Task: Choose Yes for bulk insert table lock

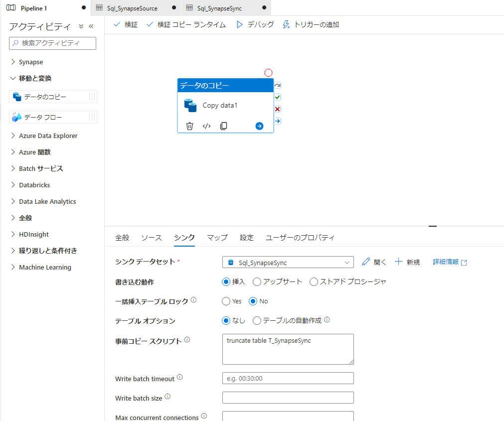Action: point(226,301)
